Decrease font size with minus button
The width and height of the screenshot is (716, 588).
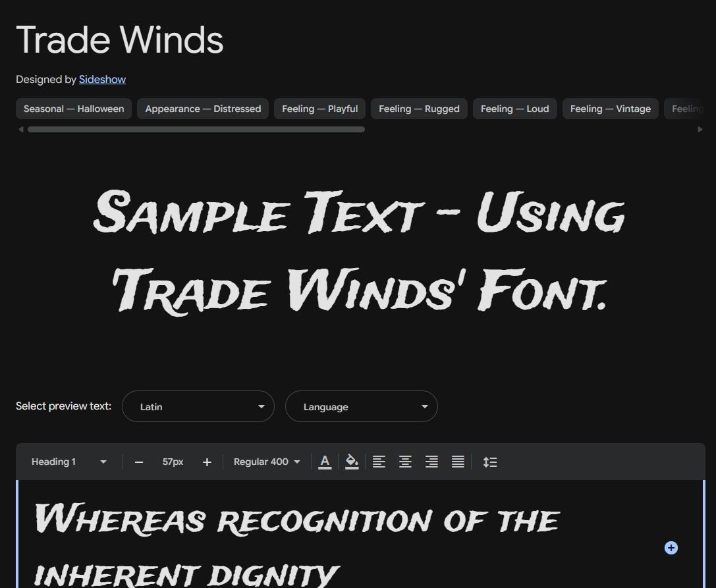139,462
